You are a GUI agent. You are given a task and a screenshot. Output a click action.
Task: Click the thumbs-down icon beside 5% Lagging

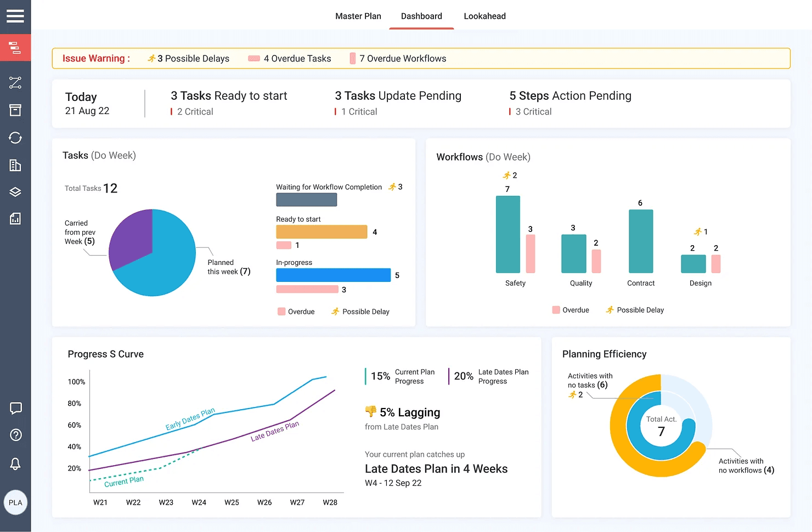coord(371,411)
